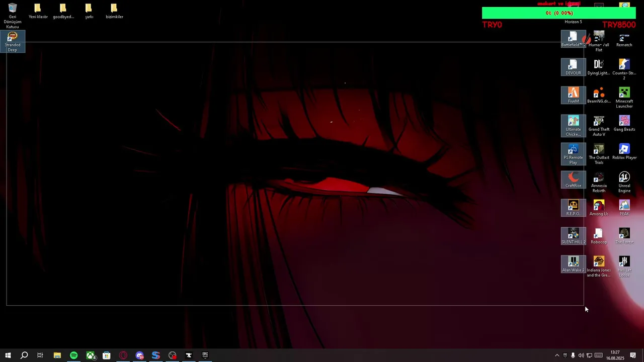644x362 pixels.
Task: Select the BeamNG.drive shortcut
Action: tap(599, 95)
